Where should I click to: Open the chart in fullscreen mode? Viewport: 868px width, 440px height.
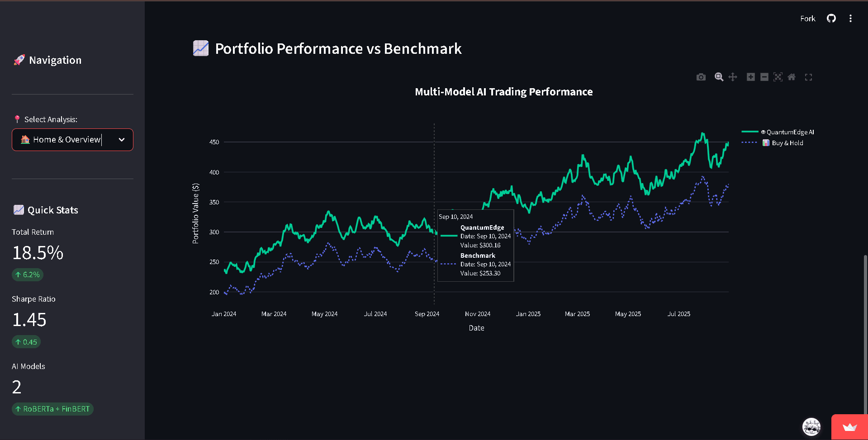point(808,77)
